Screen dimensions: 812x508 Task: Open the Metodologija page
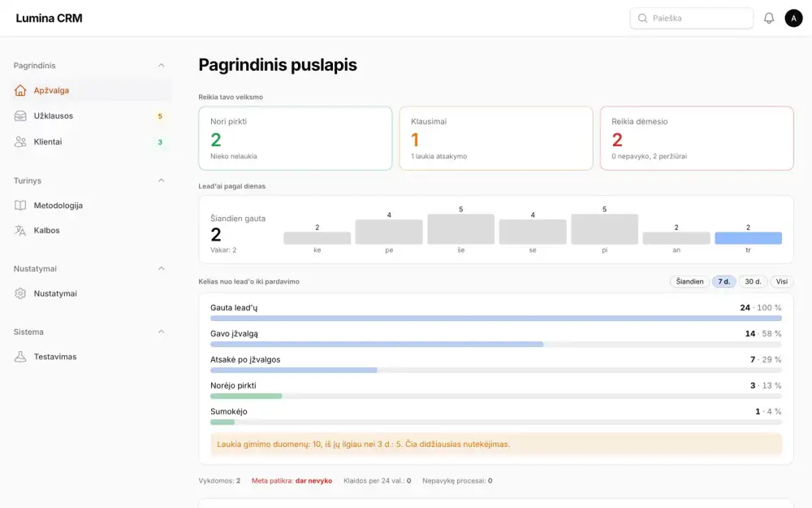pyautogui.click(x=91, y=206)
